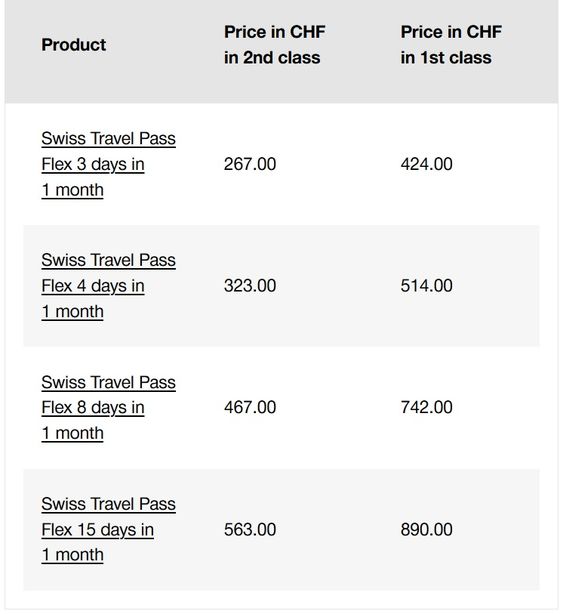Select the 467.00 second class price
This screenshot has width=563, height=614.
pyautogui.click(x=250, y=408)
